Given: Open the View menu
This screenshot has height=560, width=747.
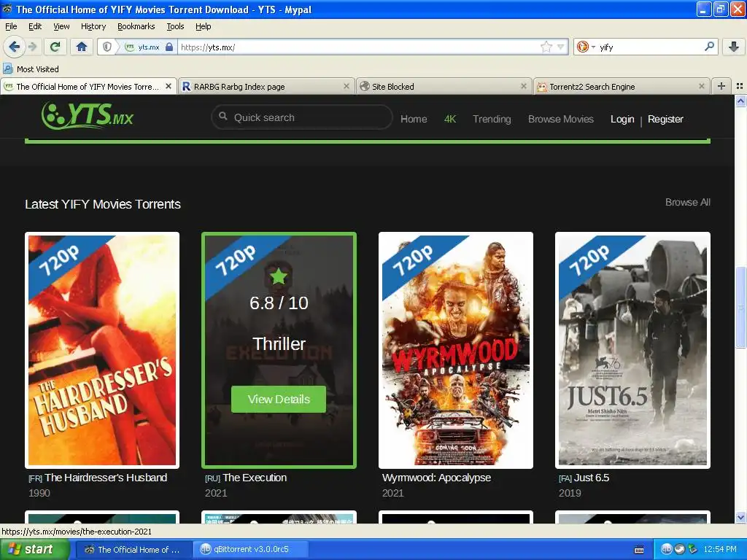Looking at the screenshot, I should click(x=61, y=26).
